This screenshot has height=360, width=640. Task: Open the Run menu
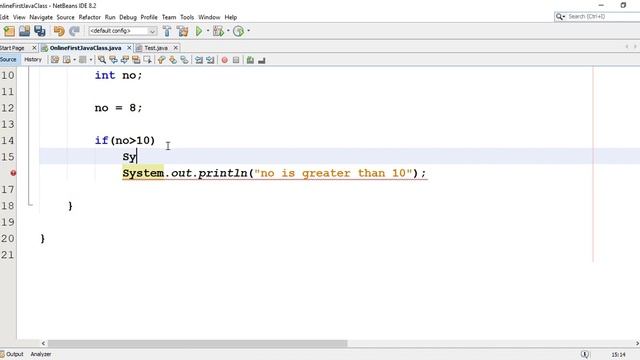pyautogui.click(x=110, y=17)
